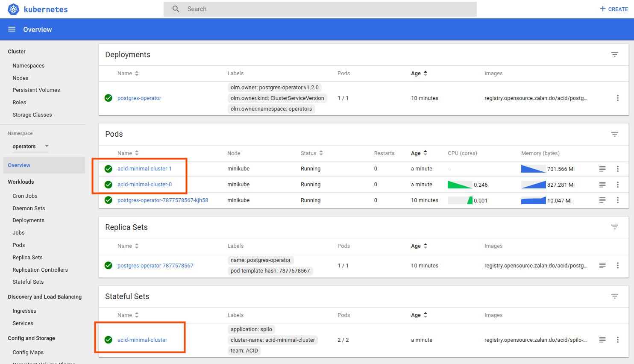This screenshot has width=634, height=364.
Task: Click 'pod-template-hash: 7877578567' label chip
Action: (x=270, y=271)
